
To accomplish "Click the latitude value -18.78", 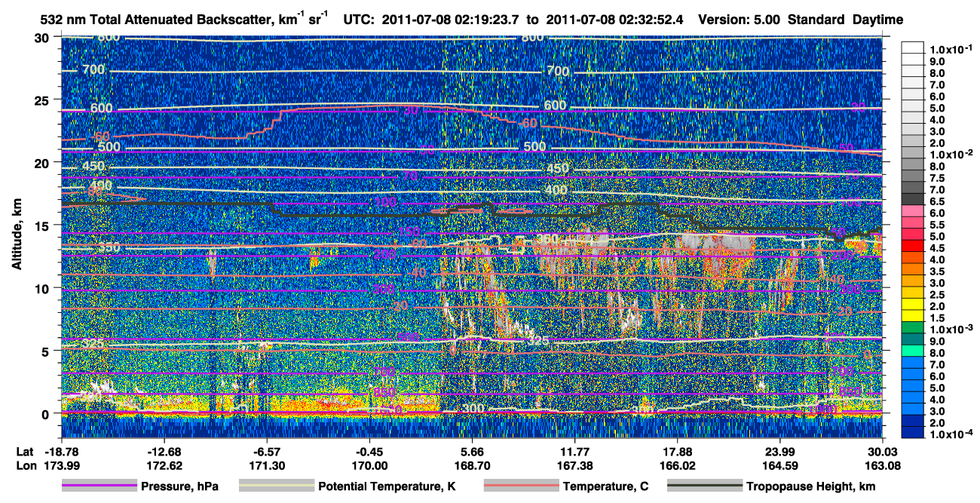I will click(61, 452).
